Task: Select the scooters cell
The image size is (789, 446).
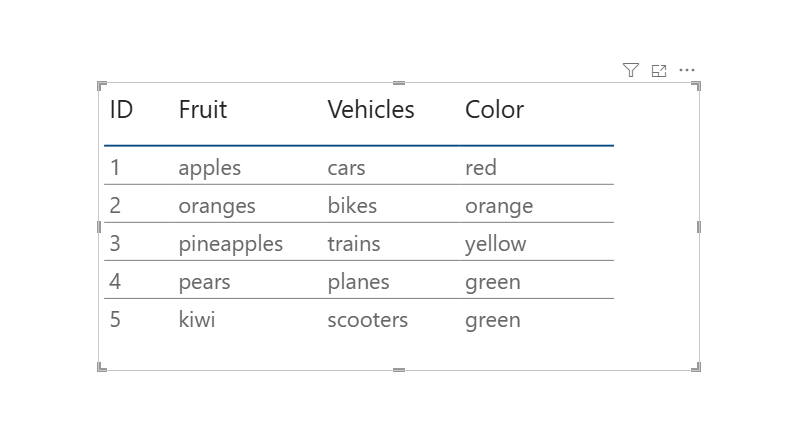Action: tap(368, 320)
